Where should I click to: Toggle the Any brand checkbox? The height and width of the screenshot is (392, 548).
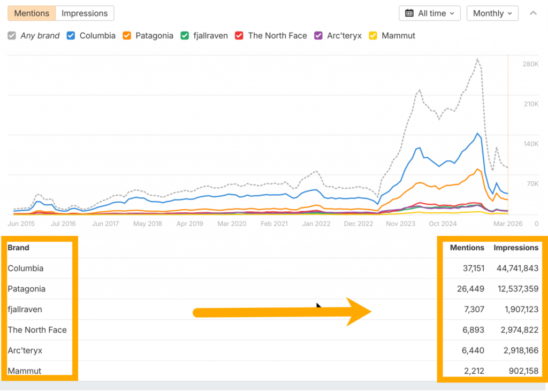pyautogui.click(x=12, y=36)
